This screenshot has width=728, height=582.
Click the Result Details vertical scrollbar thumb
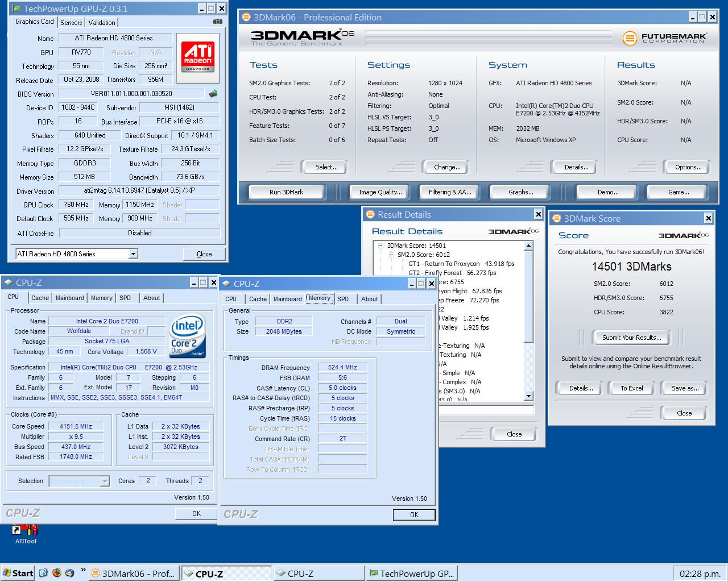coord(528,297)
